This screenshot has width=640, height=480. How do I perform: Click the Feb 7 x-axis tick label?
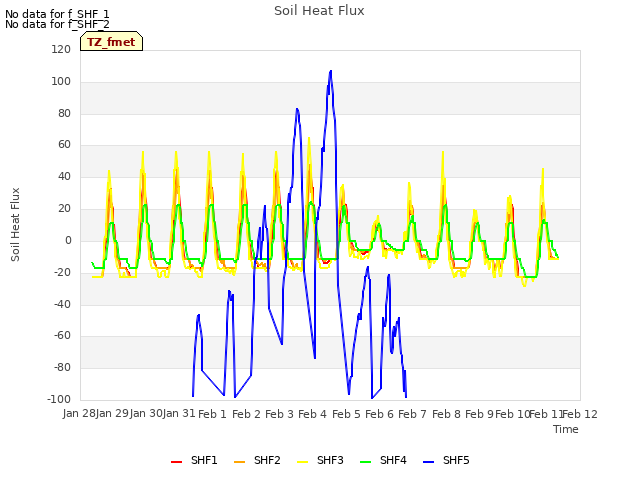click(x=412, y=414)
